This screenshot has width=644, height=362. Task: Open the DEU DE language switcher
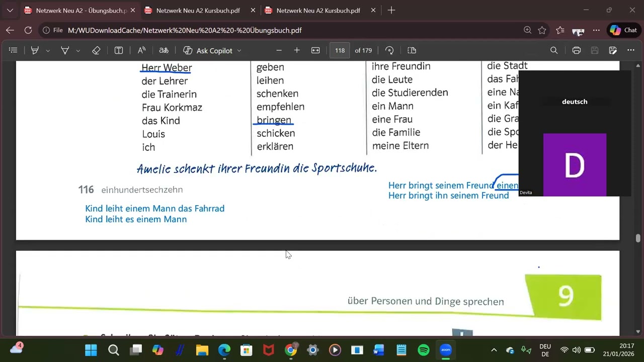[x=545, y=350]
